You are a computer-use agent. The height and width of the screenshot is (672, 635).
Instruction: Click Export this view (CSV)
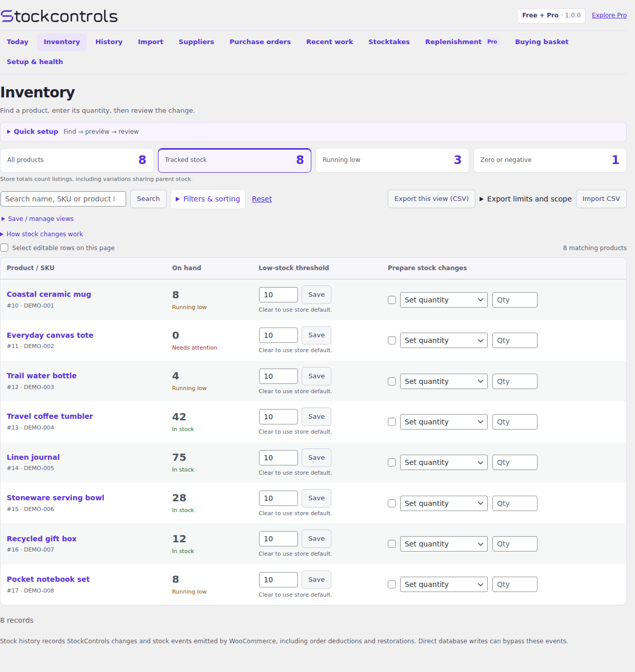tap(431, 199)
